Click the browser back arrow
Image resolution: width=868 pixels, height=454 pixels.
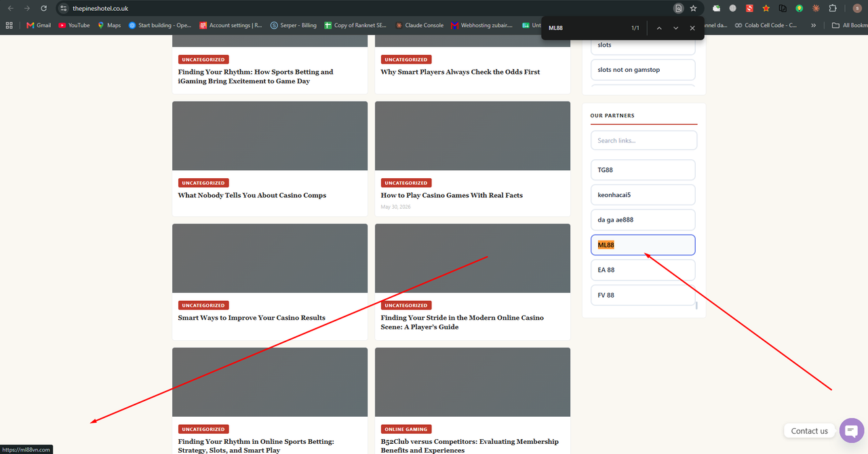(10, 8)
